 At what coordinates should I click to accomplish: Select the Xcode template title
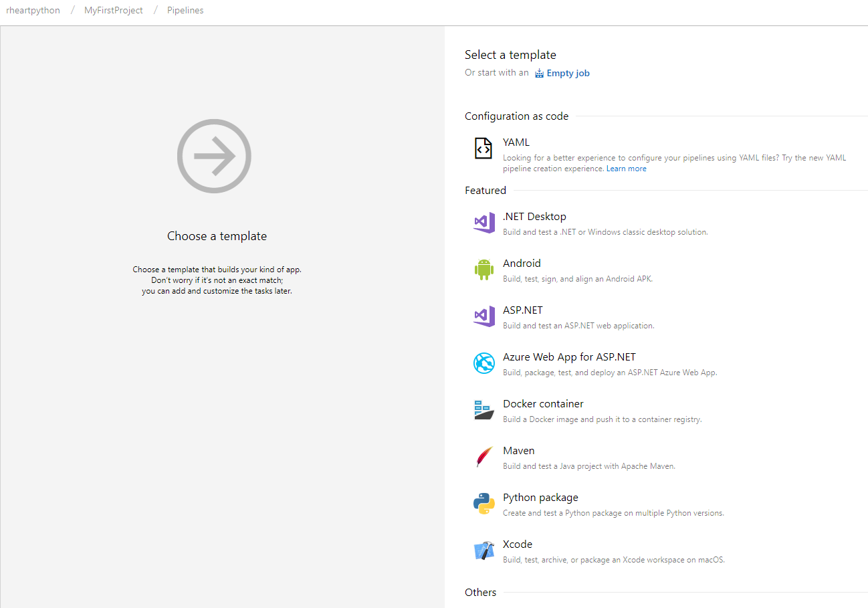point(518,544)
